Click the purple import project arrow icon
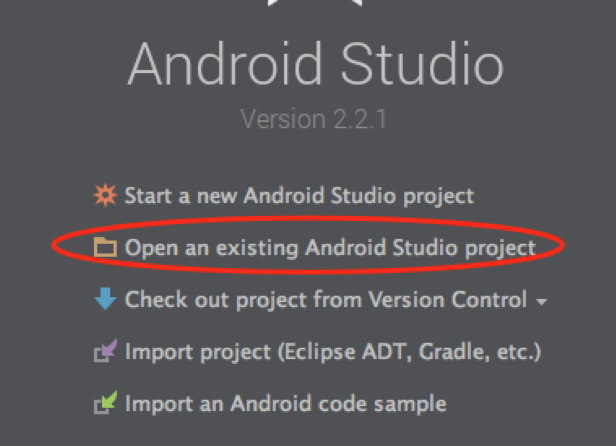This screenshot has height=446, width=616. point(105,350)
